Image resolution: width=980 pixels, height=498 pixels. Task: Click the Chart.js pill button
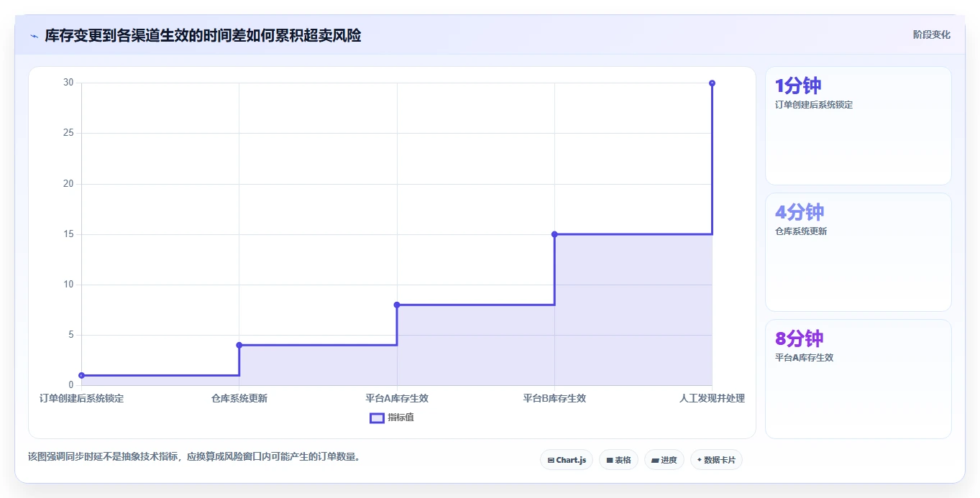[567, 460]
